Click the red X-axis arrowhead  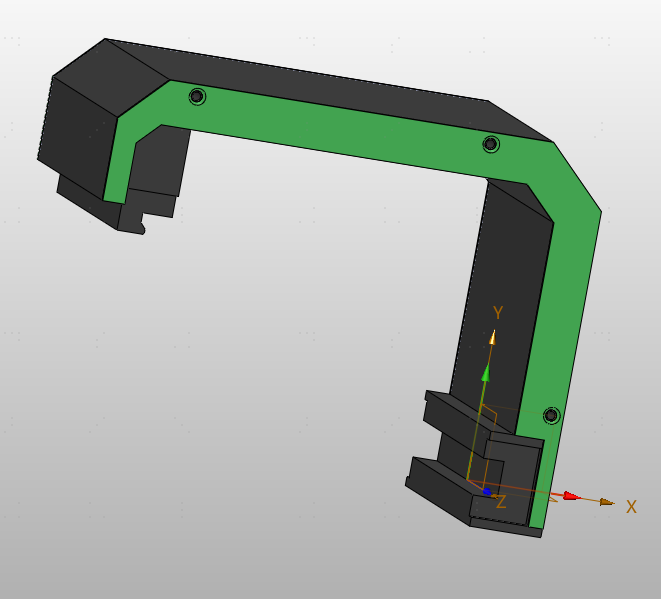[571, 496]
